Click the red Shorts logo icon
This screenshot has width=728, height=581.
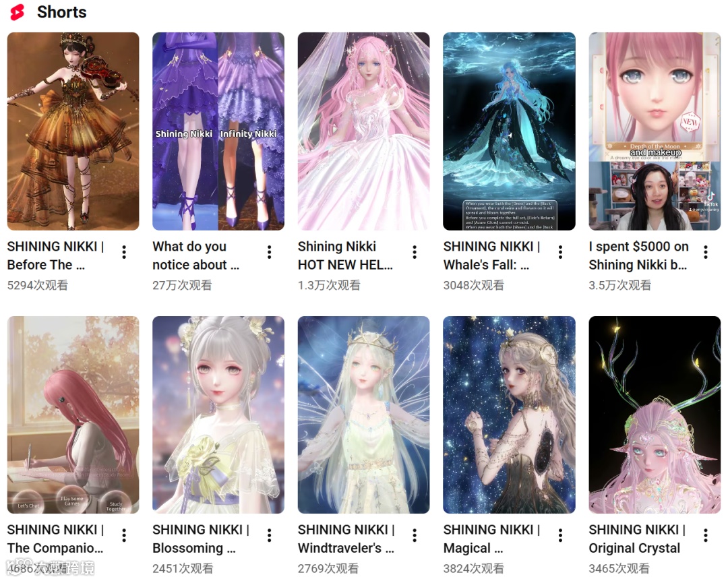[17, 12]
